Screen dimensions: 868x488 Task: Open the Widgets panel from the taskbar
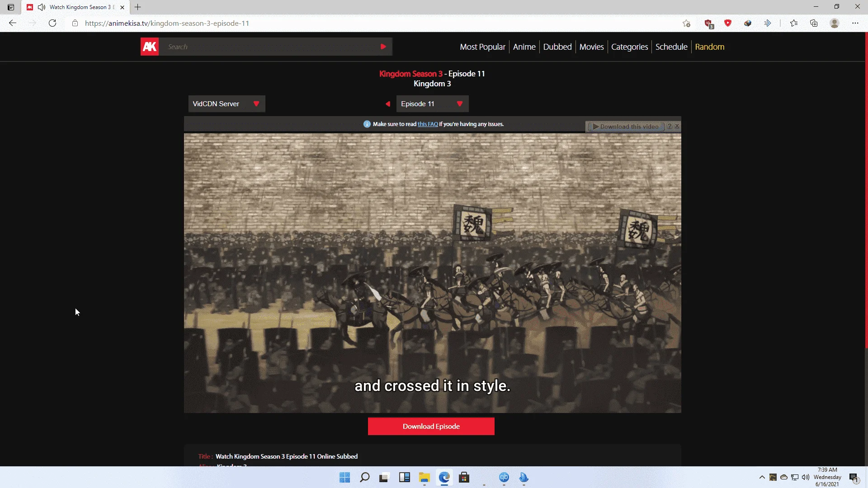404,478
